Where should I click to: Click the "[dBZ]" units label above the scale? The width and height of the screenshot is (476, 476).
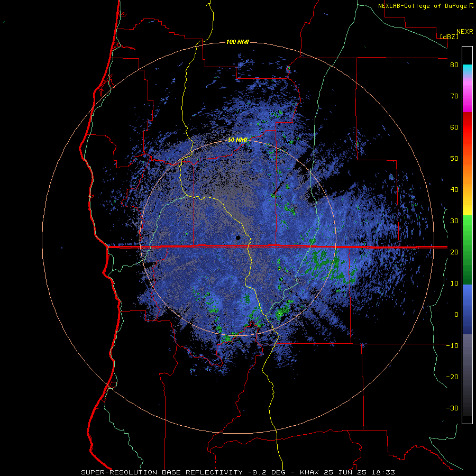449,36
